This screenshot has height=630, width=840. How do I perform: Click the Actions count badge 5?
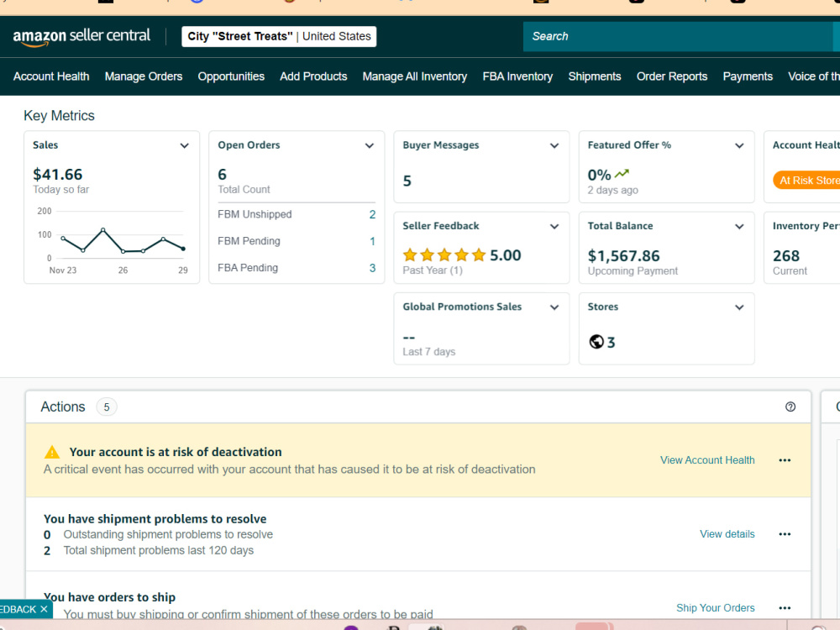107,407
